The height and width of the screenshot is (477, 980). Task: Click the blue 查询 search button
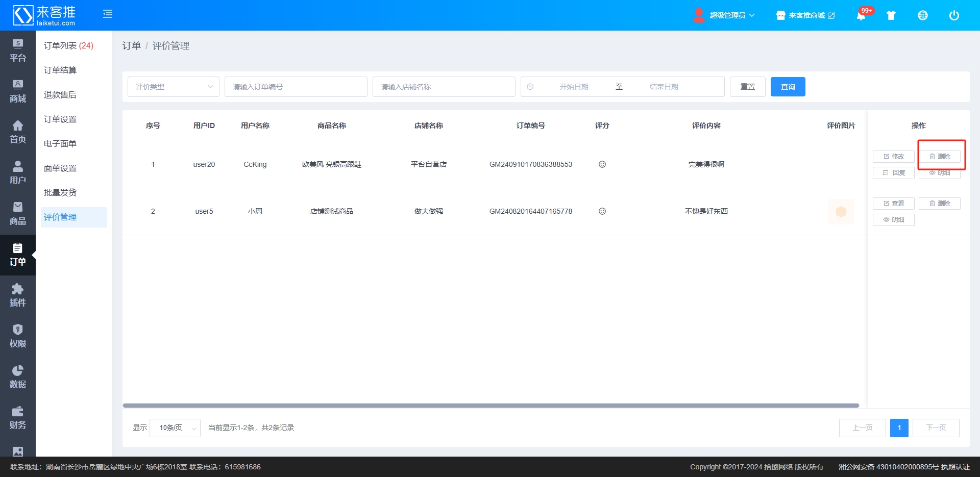tap(788, 87)
